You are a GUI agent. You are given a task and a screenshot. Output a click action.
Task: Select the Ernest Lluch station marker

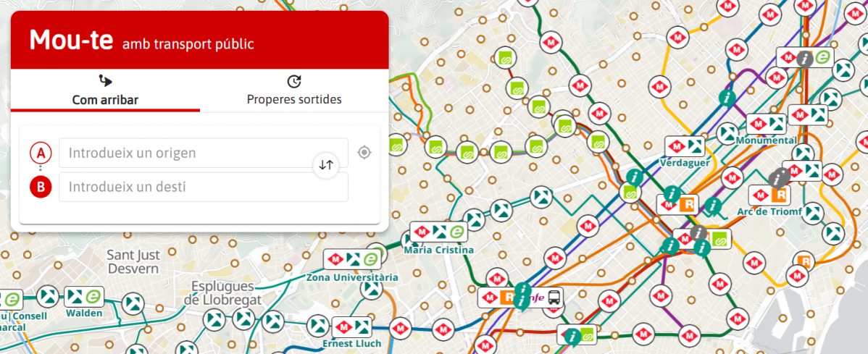351,326
